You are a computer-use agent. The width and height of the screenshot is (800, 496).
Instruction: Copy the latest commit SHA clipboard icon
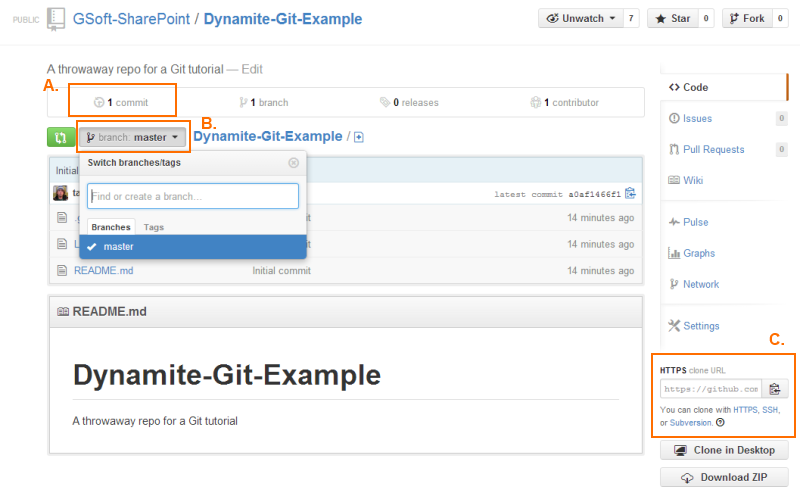(631, 193)
